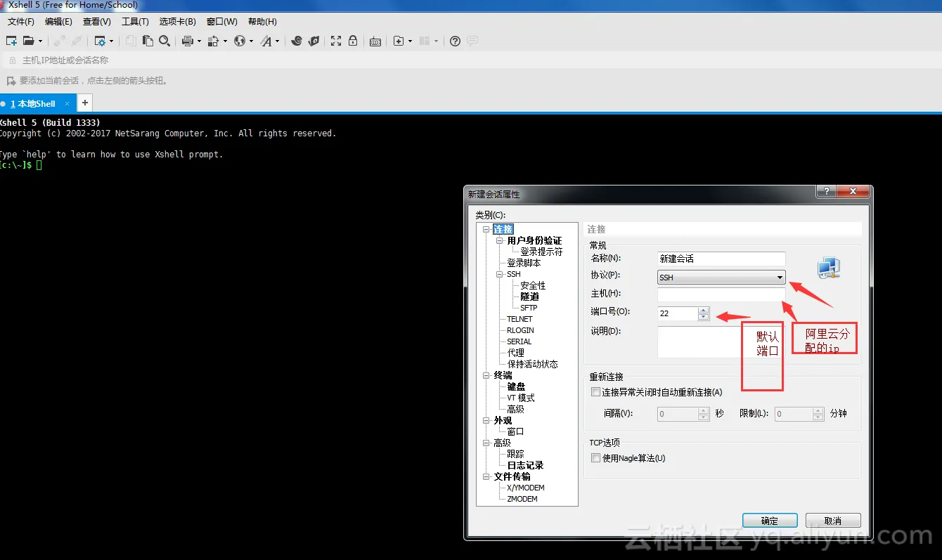Click the find magnifier toolbar icon
Image resolution: width=942 pixels, height=560 pixels.
pyautogui.click(x=164, y=41)
